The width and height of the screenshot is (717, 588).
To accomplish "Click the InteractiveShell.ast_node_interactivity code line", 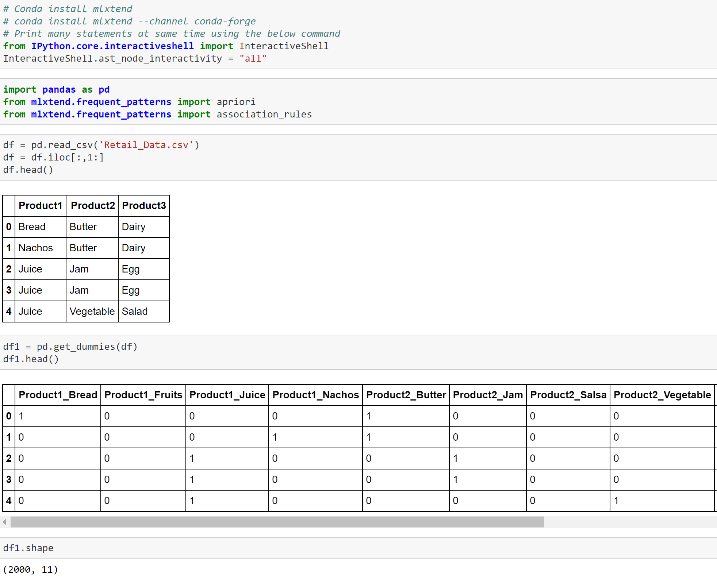I will [112, 58].
